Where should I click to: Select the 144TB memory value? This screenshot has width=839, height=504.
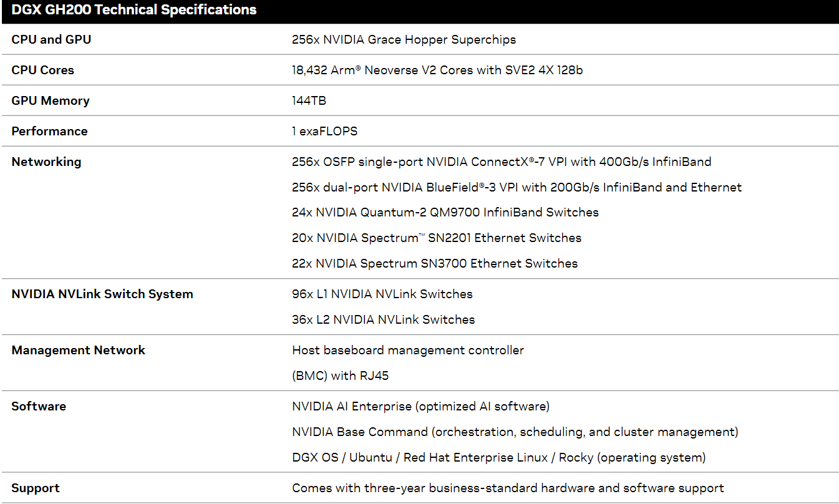pos(309,100)
